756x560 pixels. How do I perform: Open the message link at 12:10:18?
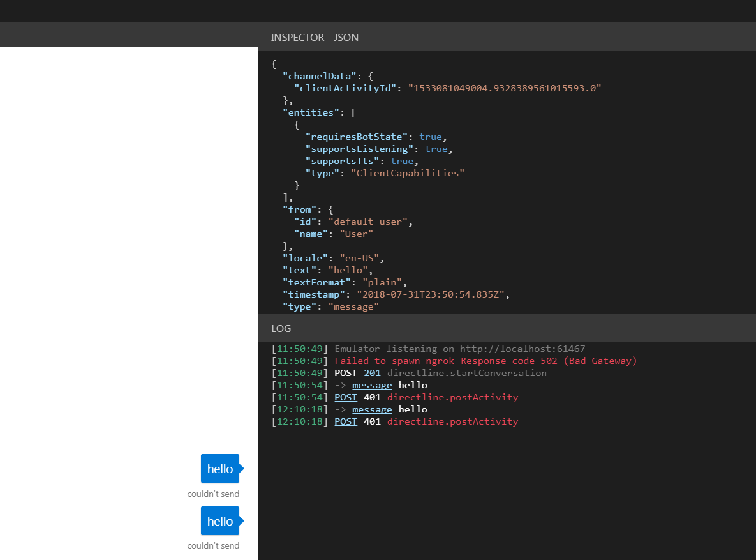pyautogui.click(x=372, y=409)
